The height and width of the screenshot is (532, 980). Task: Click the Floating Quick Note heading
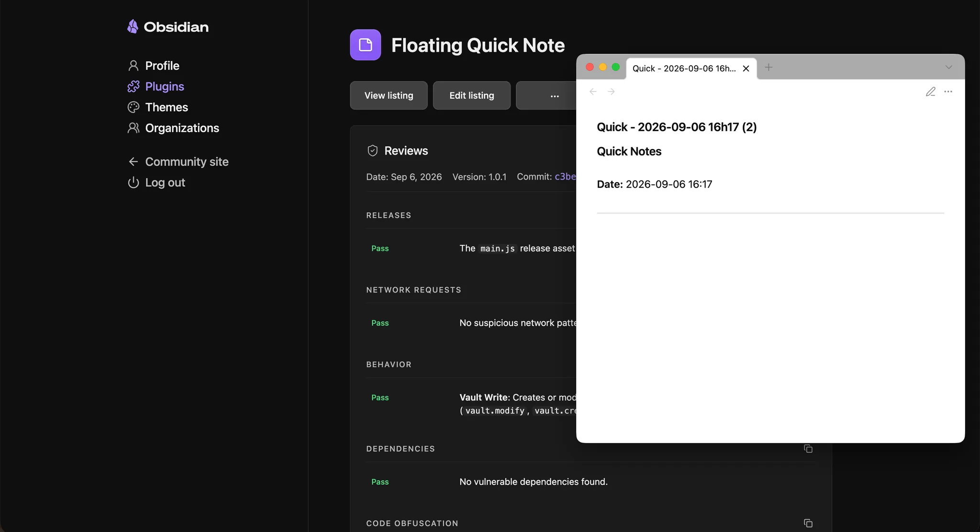pos(478,45)
